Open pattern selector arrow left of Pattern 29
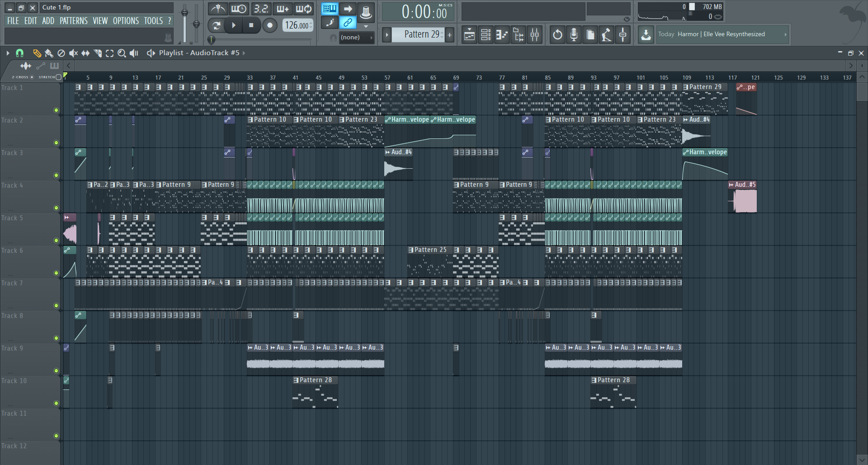This screenshot has width=868, height=465. (x=387, y=34)
